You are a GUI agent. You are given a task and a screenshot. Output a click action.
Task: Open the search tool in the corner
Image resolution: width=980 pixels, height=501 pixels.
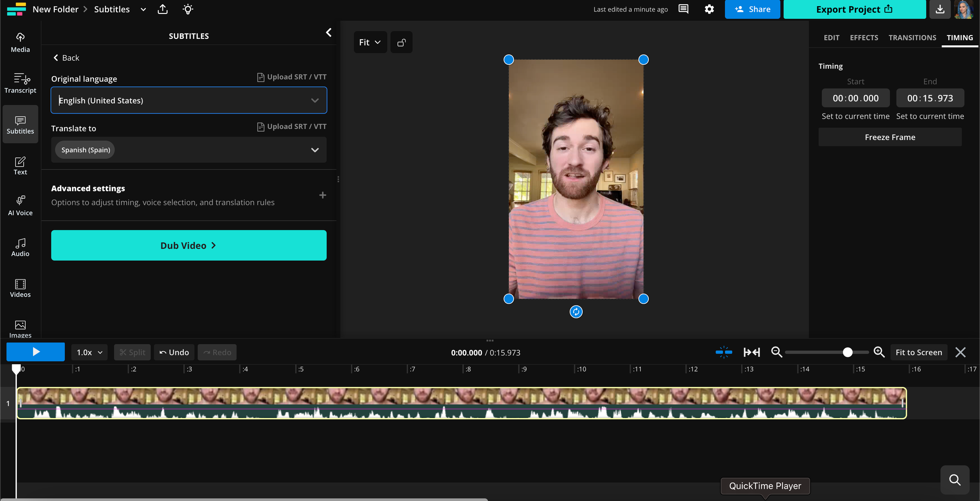pos(955,480)
